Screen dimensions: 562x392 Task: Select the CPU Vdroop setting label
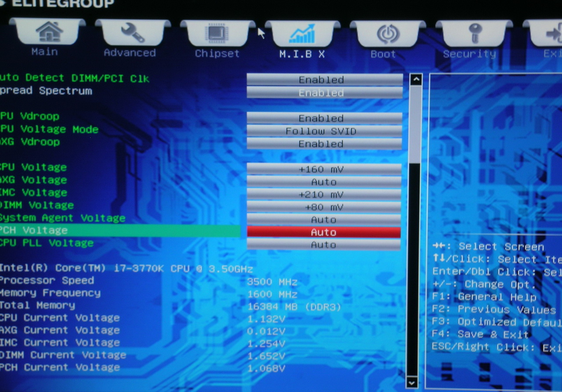click(x=29, y=116)
